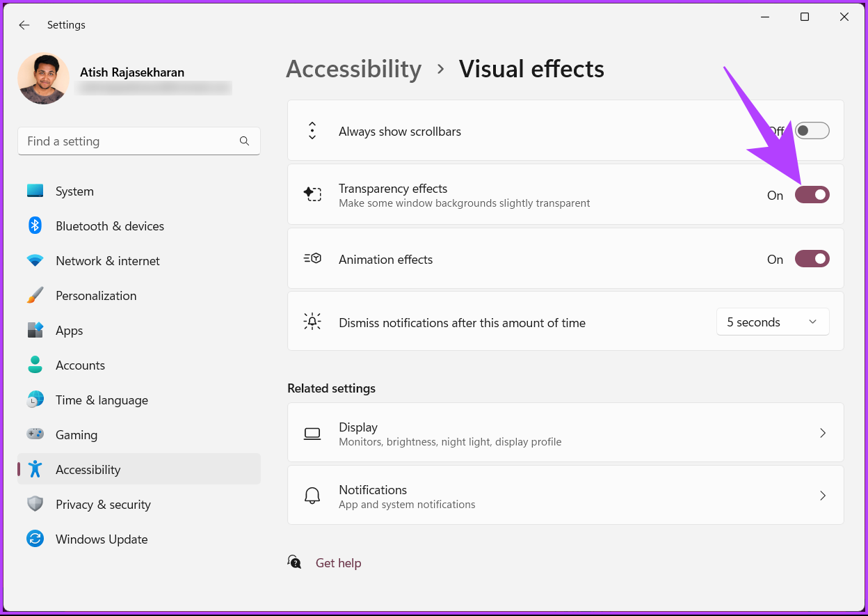Click the Find a setting search box

[x=129, y=141]
